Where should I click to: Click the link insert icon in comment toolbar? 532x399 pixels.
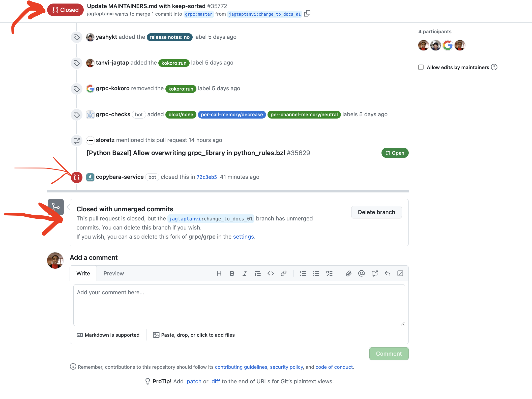pyautogui.click(x=284, y=274)
